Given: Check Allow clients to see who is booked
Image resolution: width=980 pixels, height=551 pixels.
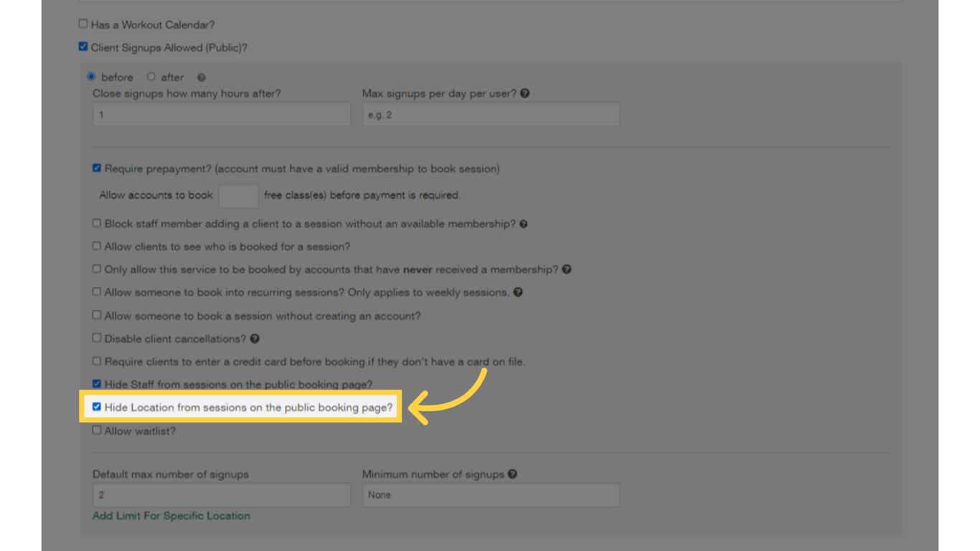Looking at the screenshot, I should click(x=96, y=246).
